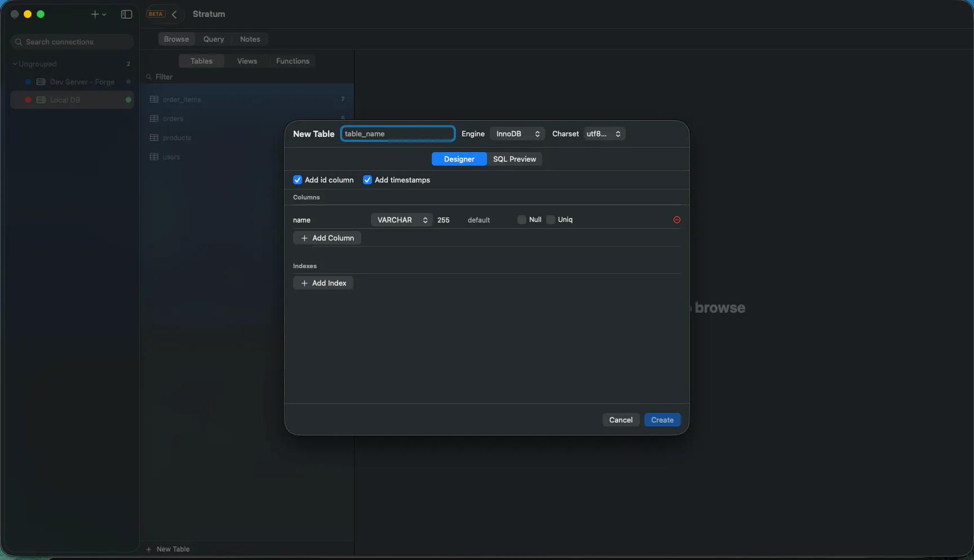
Task: Click the Cancel button
Action: 621,420
